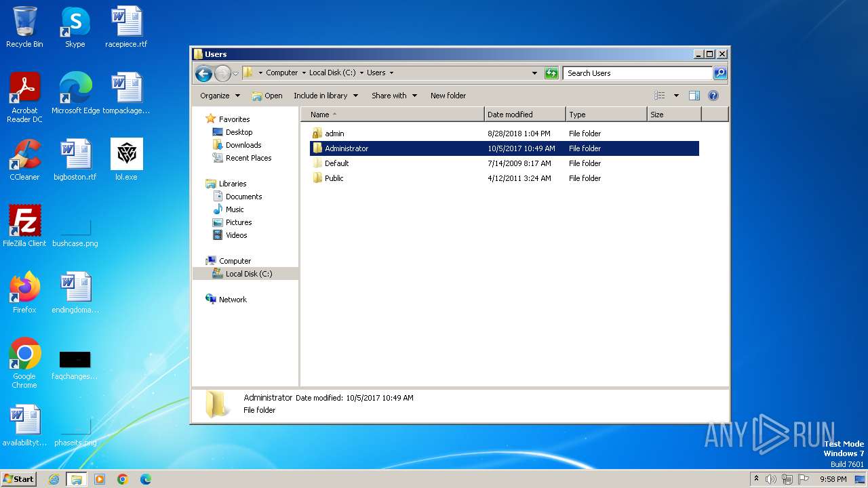This screenshot has width=868, height=488.
Task: Click the Edge icon in the taskbar
Action: click(x=146, y=479)
